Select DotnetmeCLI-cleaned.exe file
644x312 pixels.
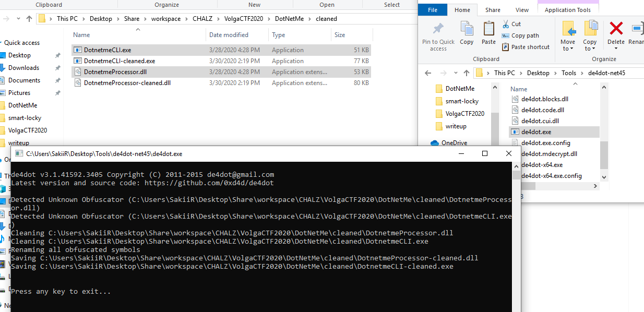(x=221, y=61)
